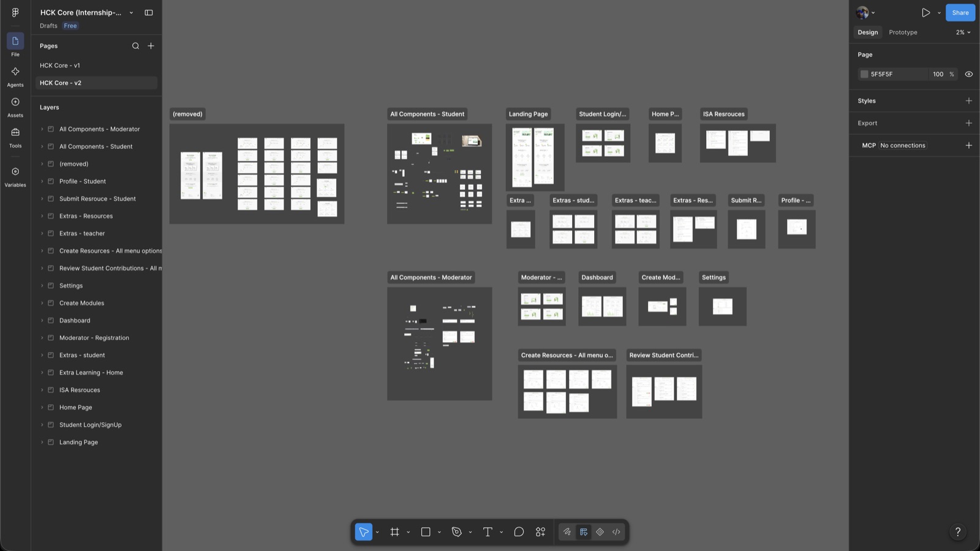Open present options chevron beside play

point(939,12)
